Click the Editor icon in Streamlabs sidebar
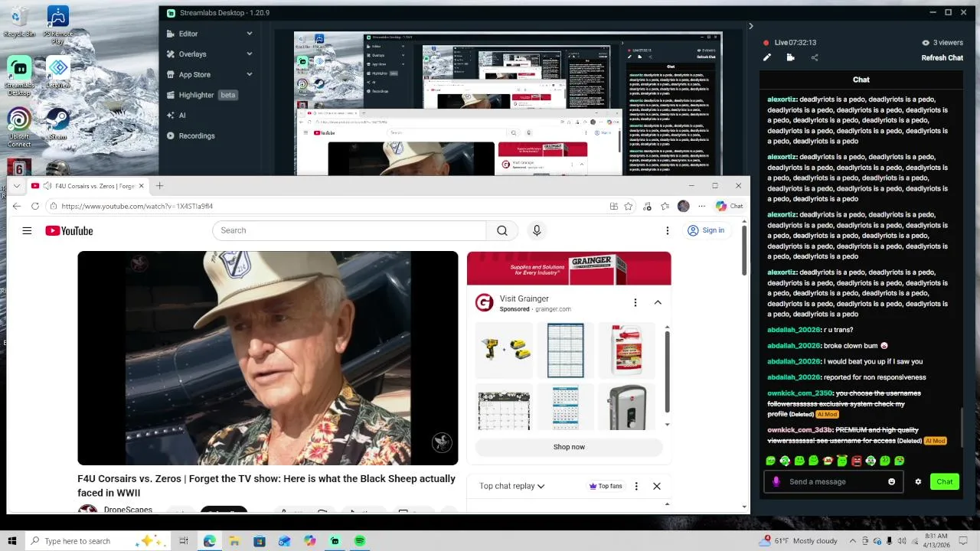Viewport: 980px width, 551px height. tap(171, 34)
